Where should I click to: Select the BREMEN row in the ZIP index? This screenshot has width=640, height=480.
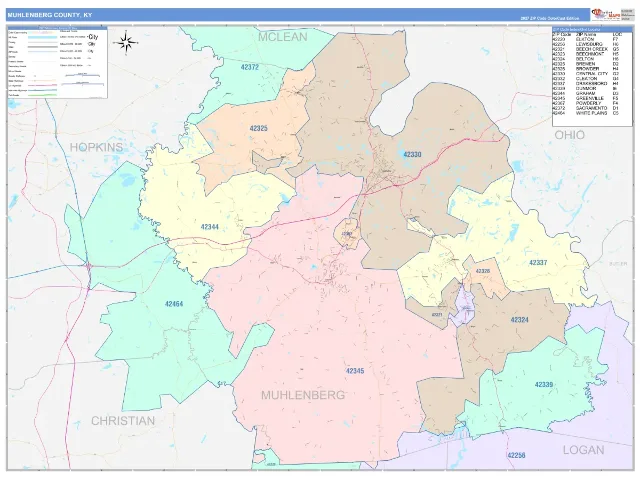click(586, 64)
